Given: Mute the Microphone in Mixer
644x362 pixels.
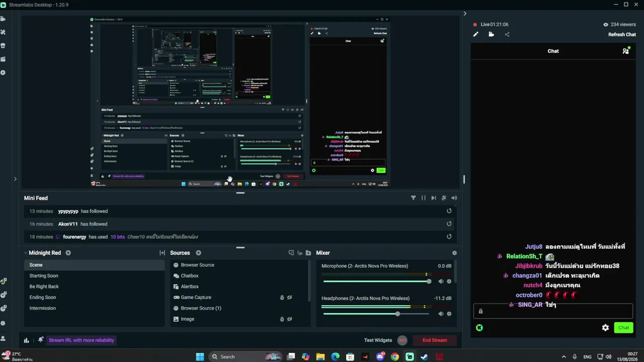Looking at the screenshot, I should pos(441,282).
